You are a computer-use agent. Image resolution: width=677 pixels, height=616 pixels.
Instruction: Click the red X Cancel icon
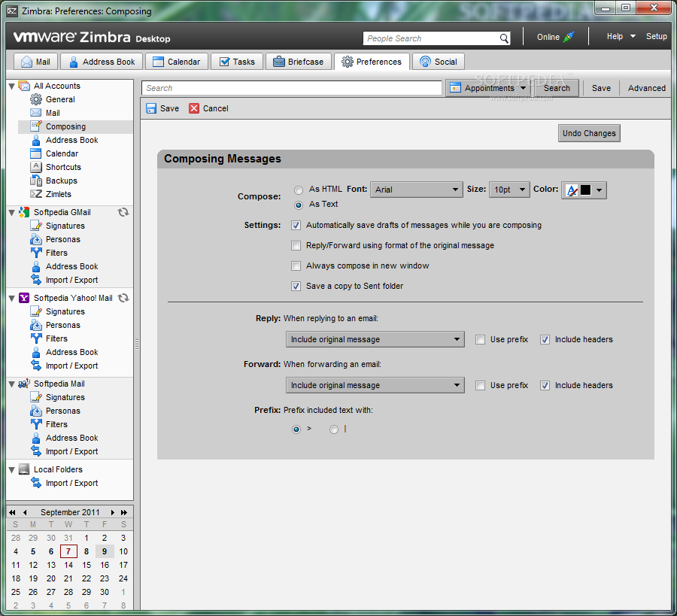click(194, 108)
